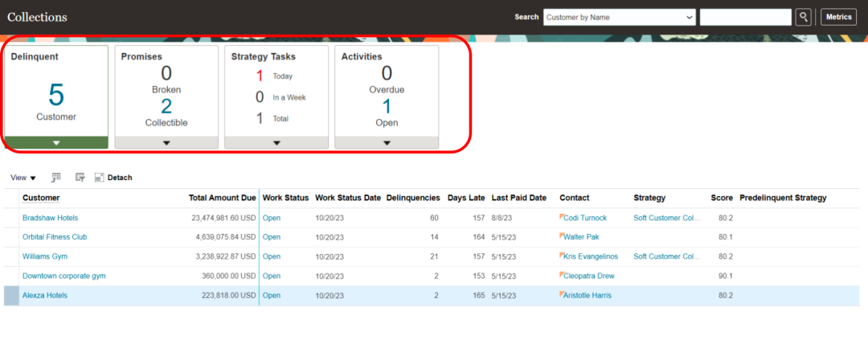Click the 1 Today strategy tasks count
Viewport: 868px width, 344px height.
tap(259, 76)
